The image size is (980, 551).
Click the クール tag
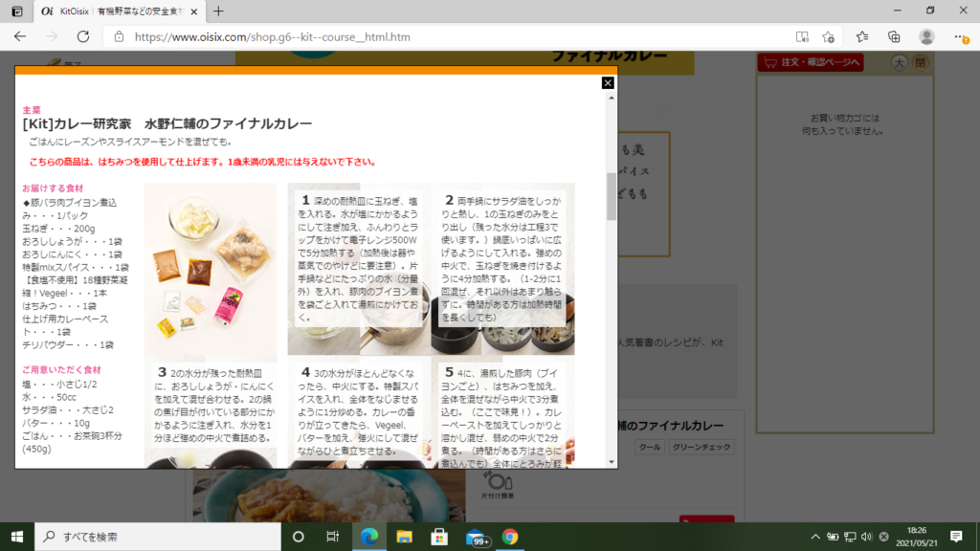650,448
